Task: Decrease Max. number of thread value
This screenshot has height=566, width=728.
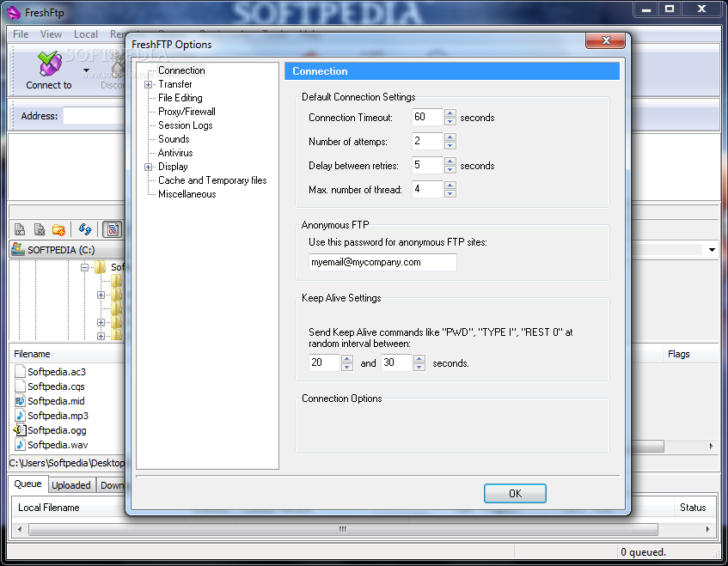Action: click(x=450, y=193)
